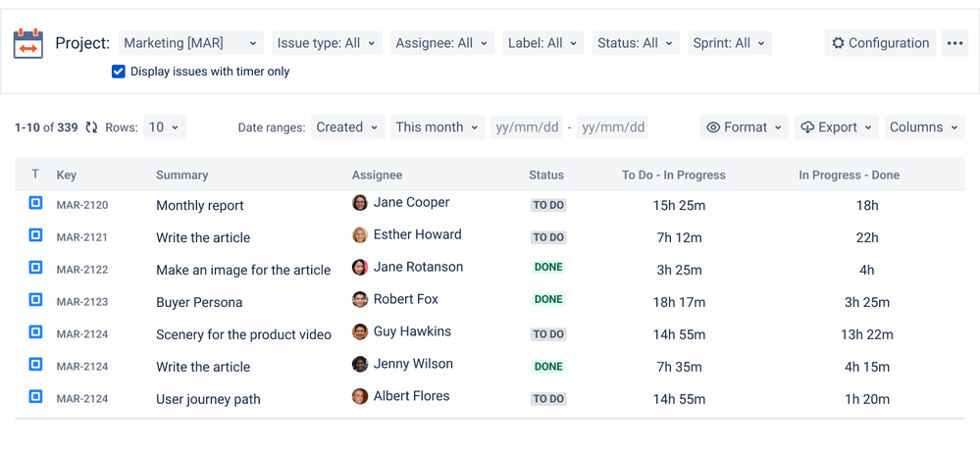The image size is (980, 455).
Task: Click the 4h 15m time value
Action: 867,367
